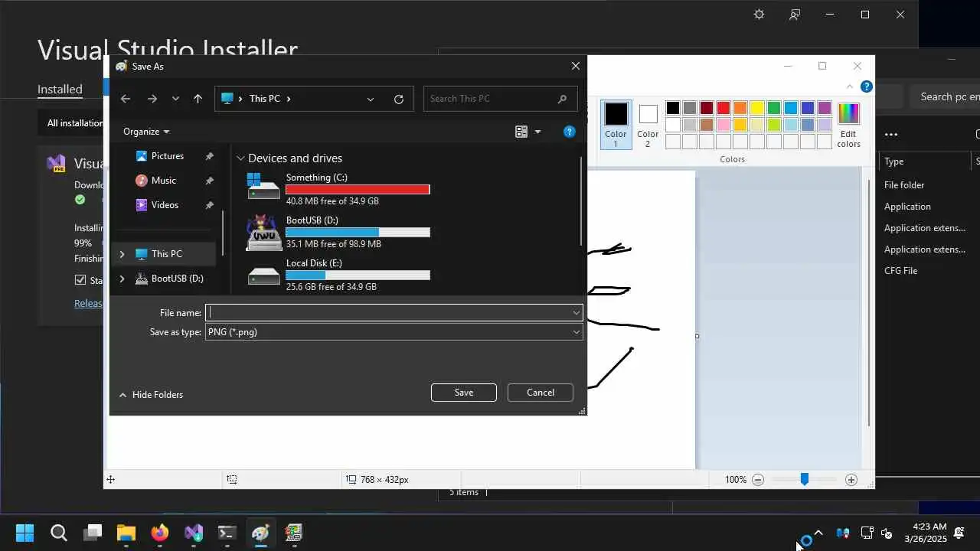Open Firefox from taskbar
Image resolution: width=980 pixels, height=551 pixels.
pos(160,533)
